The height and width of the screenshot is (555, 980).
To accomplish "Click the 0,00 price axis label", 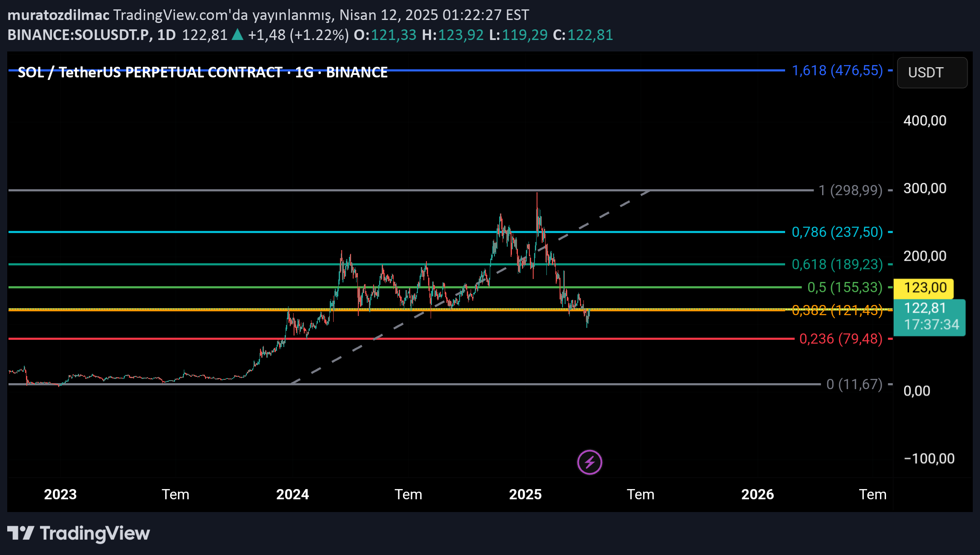I will 917,391.
